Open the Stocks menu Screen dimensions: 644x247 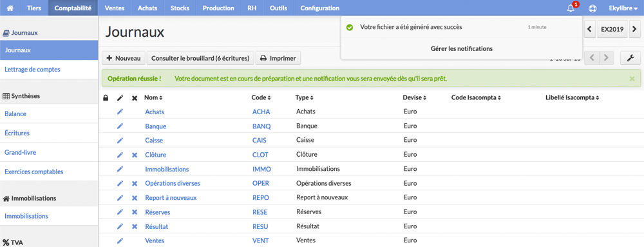[x=180, y=8]
